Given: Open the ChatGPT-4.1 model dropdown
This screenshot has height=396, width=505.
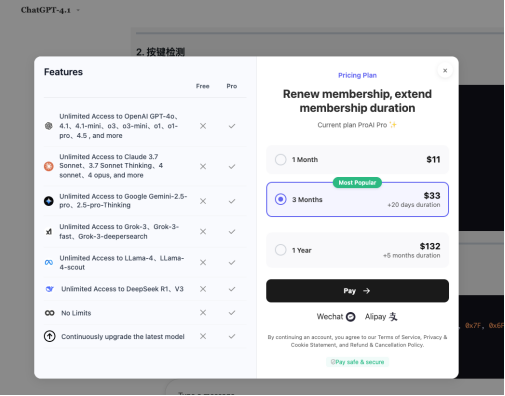Looking at the screenshot, I should point(51,10).
